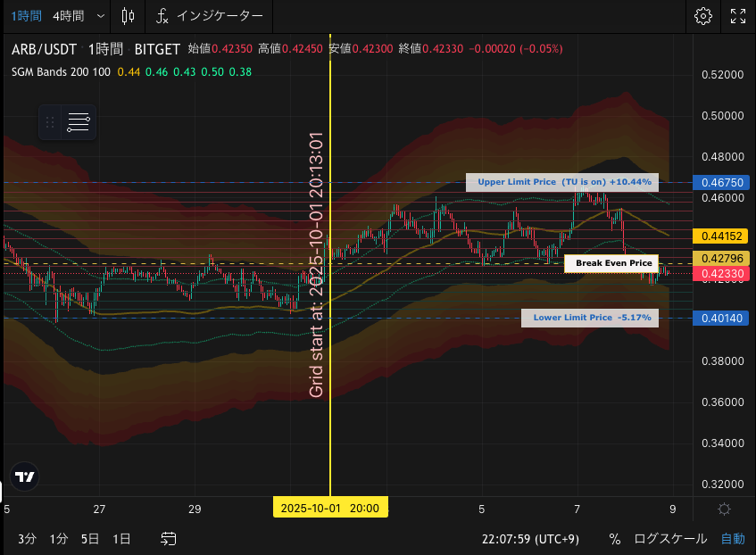Open time axis settings gear
The width and height of the screenshot is (756, 555).
pyautogui.click(x=724, y=509)
